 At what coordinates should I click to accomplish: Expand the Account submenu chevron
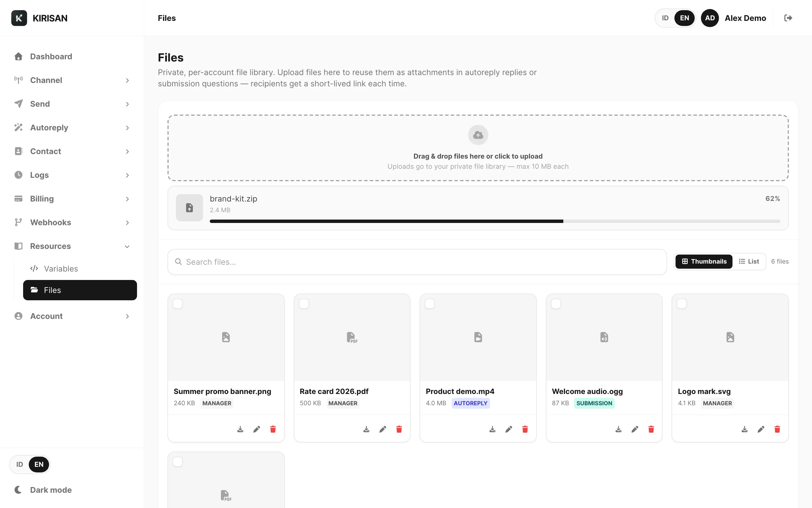(127, 316)
